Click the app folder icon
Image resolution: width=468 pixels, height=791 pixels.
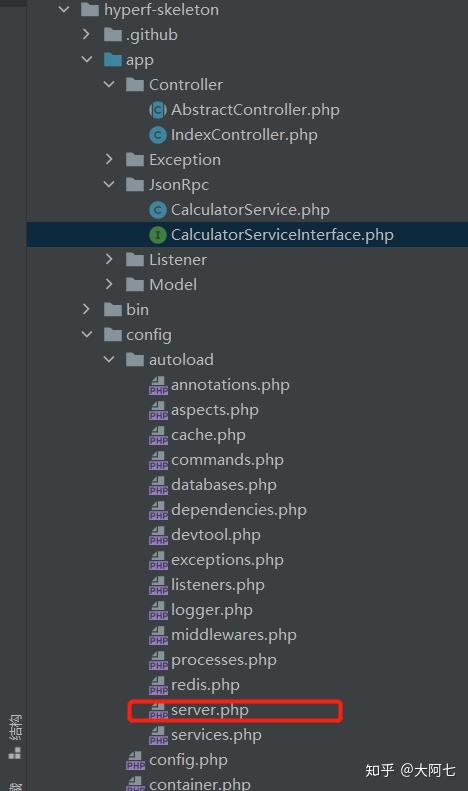[113, 60]
